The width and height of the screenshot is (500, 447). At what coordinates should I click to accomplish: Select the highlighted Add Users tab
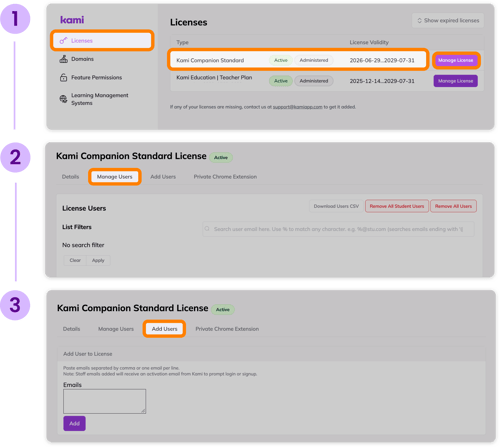164,329
